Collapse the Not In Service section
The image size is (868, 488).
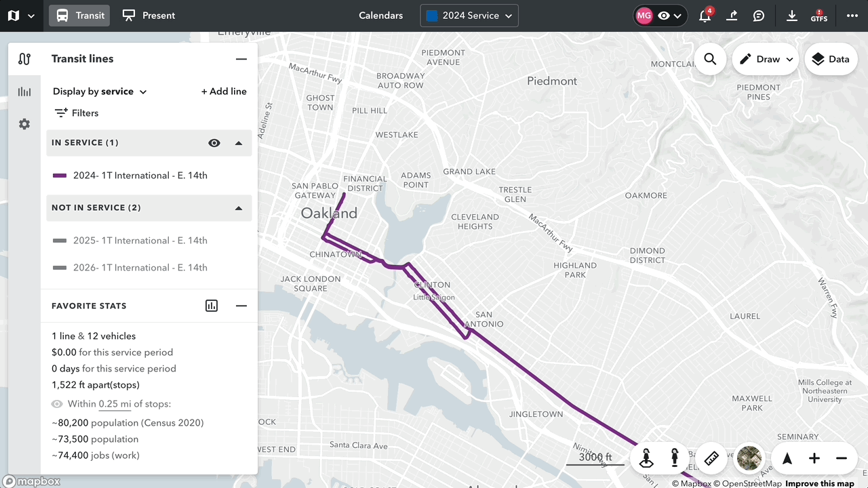coord(239,208)
